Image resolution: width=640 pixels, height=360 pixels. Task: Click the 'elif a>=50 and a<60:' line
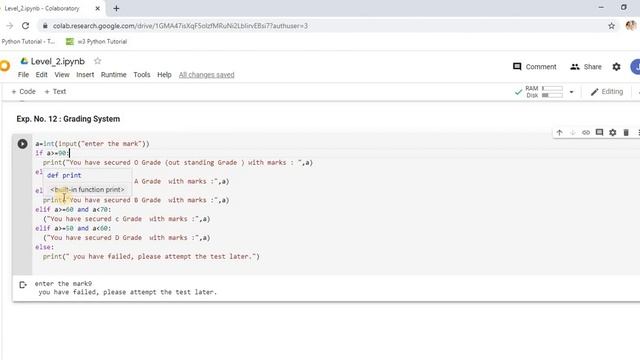[73, 228]
